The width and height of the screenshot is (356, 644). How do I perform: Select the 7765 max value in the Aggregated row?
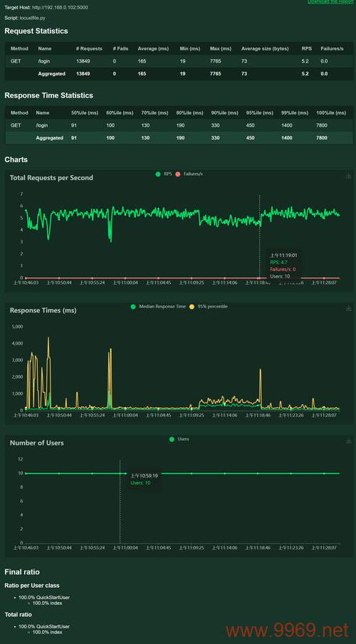[x=216, y=74]
